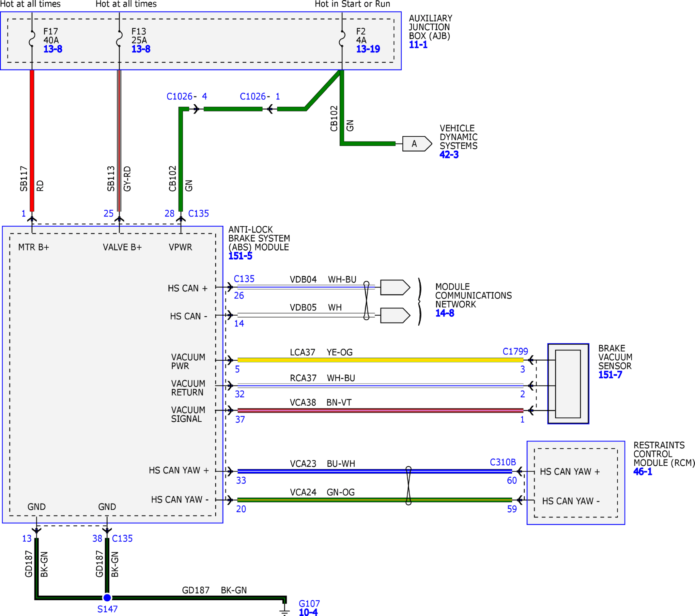This screenshot has height=616, width=695.
Task: Open the 13-8 link beside fuse F17
Action: [53, 49]
